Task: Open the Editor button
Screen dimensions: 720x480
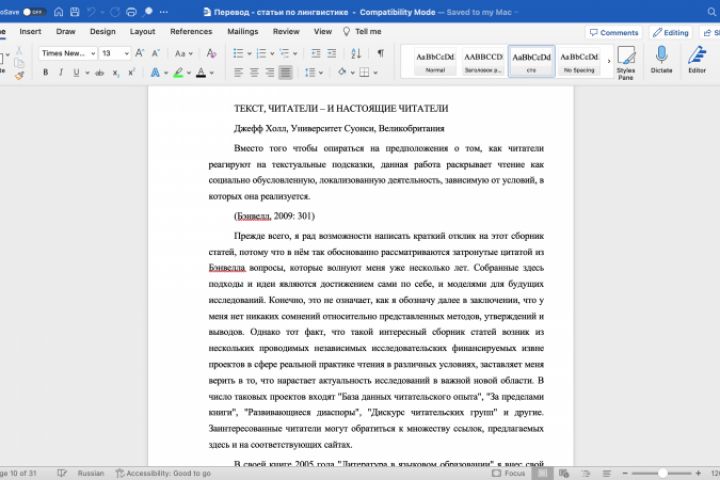Action: point(697,60)
